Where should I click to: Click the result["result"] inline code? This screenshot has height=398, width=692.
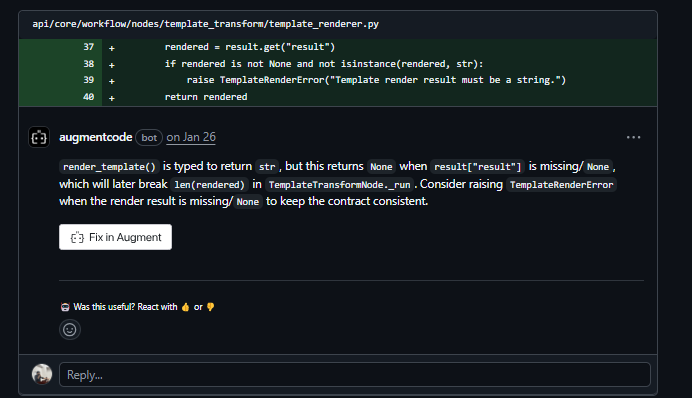coord(478,167)
